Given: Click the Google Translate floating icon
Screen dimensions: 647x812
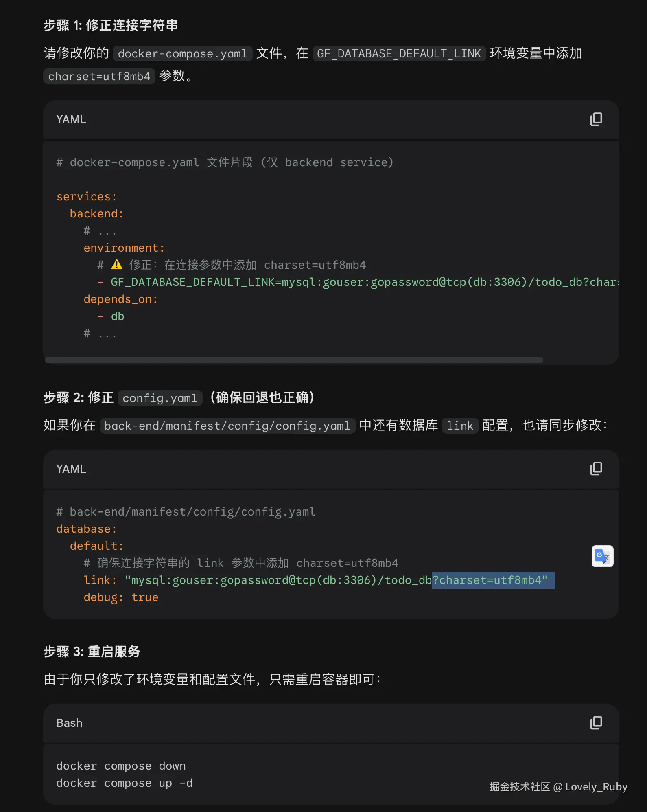Looking at the screenshot, I should (x=602, y=556).
